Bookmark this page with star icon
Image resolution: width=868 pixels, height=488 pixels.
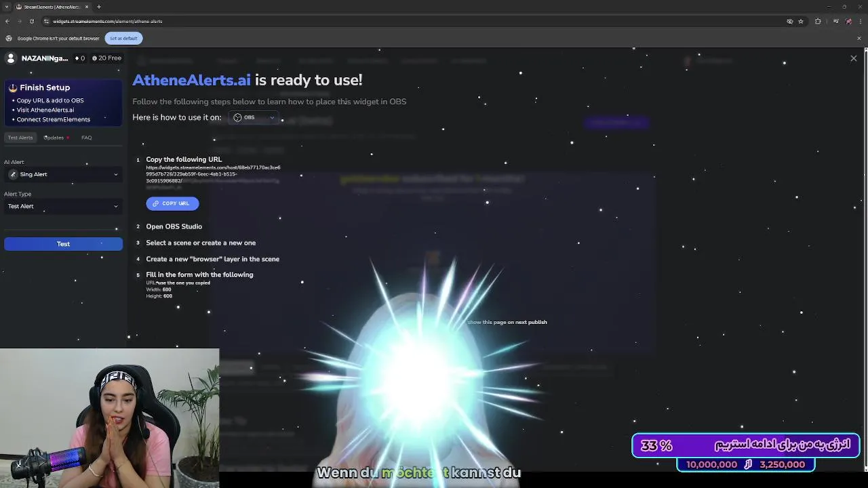[801, 21]
